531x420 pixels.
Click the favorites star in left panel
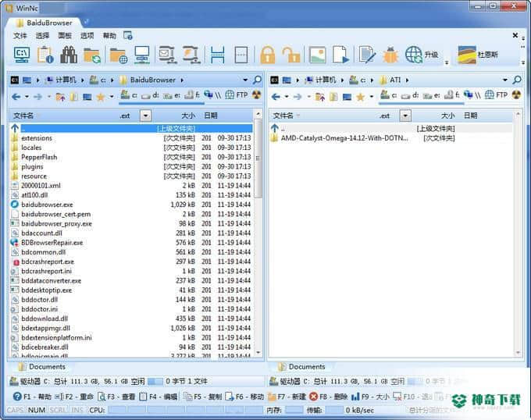101,97
